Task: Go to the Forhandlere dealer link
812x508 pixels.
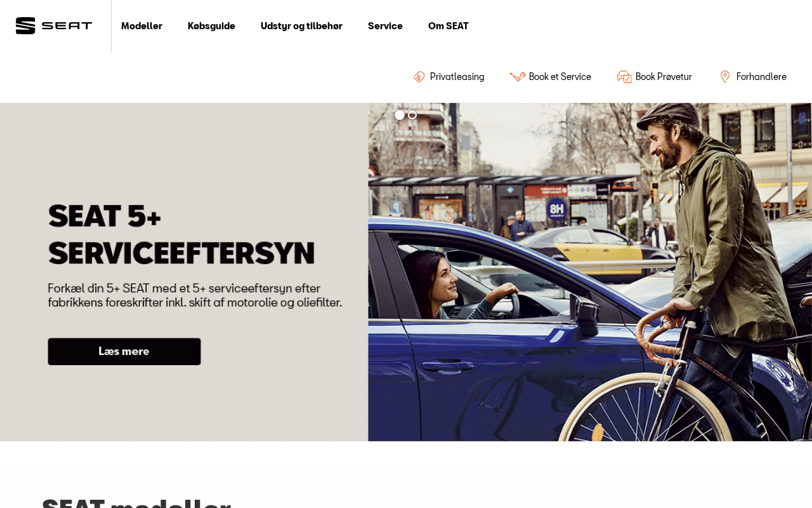Action: click(761, 77)
